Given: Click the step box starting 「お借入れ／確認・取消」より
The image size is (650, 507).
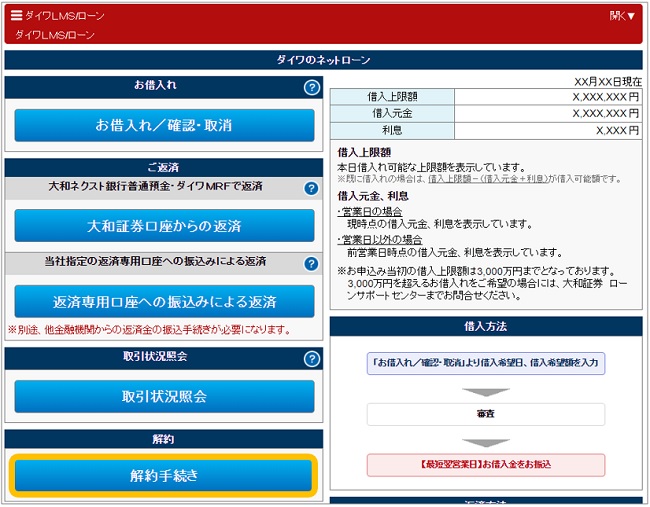Looking at the screenshot, I should coord(486,363).
